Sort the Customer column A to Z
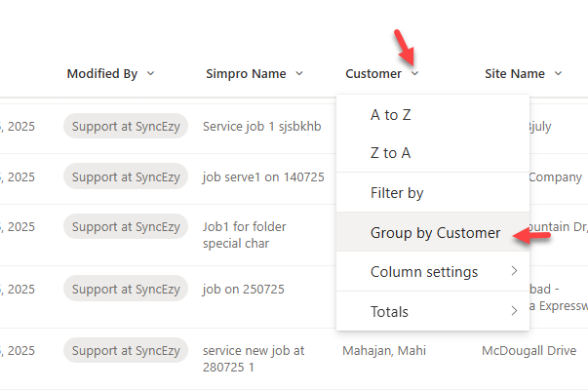The image size is (588, 391). click(391, 115)
